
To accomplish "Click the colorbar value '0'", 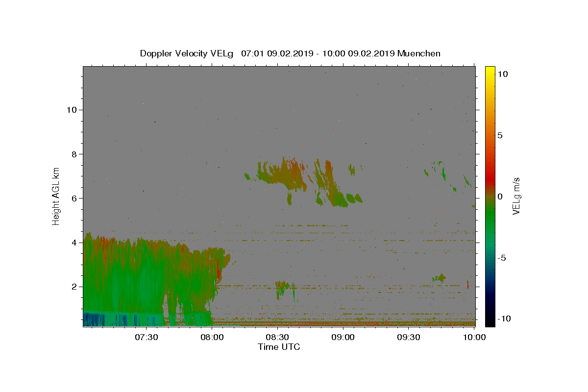I will pyautogui.click(x=499, y=196).
